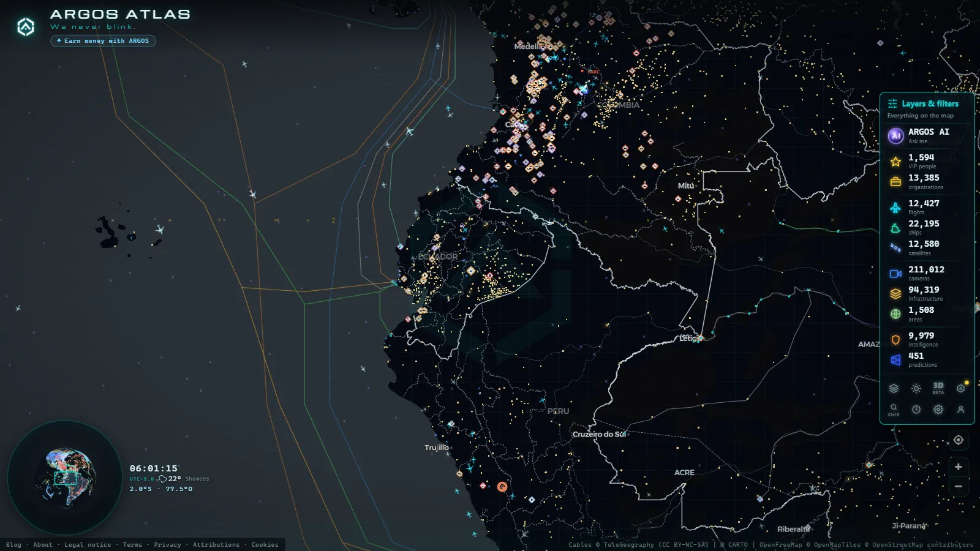Open the Terms link
Screen dimensions: 980x551
(x=132, y=545)
